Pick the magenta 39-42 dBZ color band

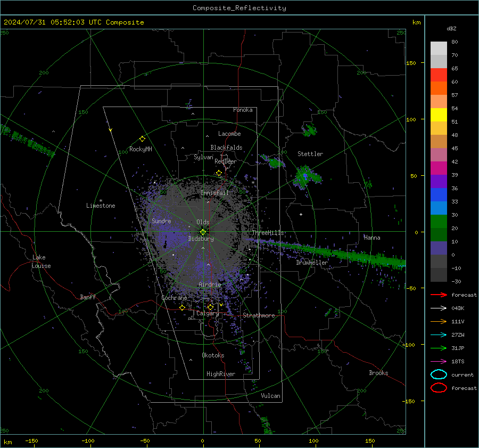[x=439, y=168]
